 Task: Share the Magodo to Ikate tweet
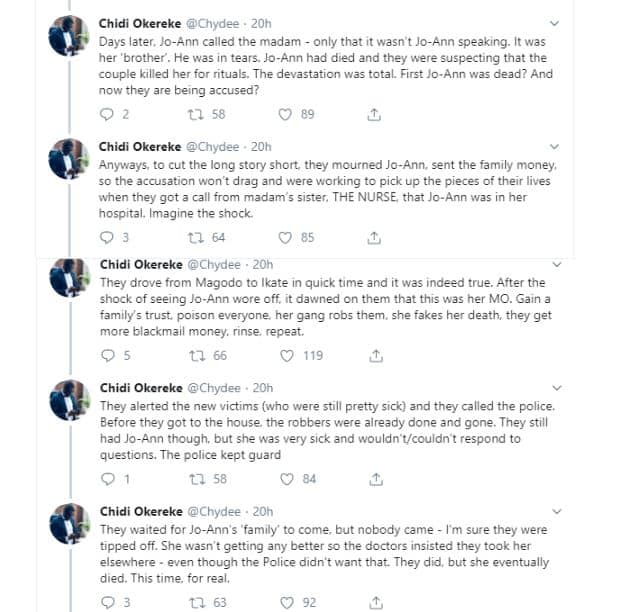coord(375,355)
